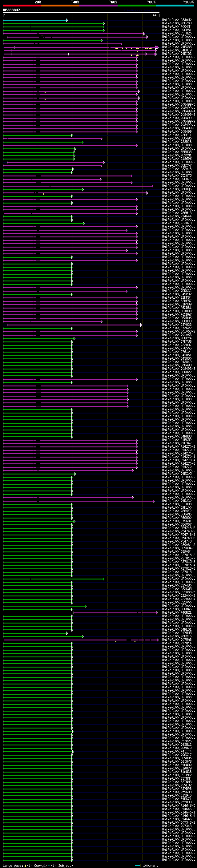Select row label UniRef100_A4QRZ1
This screenshot has height=868, width=197.
click(x=177, y=612)
